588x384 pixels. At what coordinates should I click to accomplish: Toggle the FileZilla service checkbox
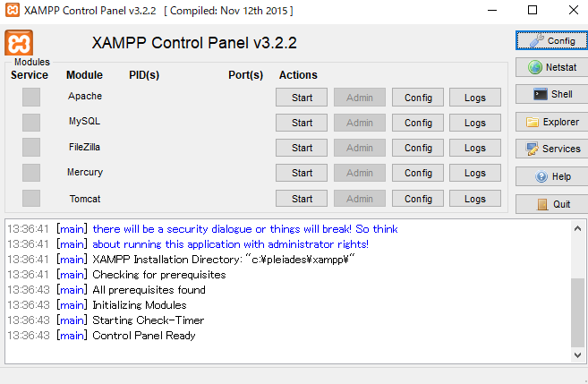click(31, 148)
